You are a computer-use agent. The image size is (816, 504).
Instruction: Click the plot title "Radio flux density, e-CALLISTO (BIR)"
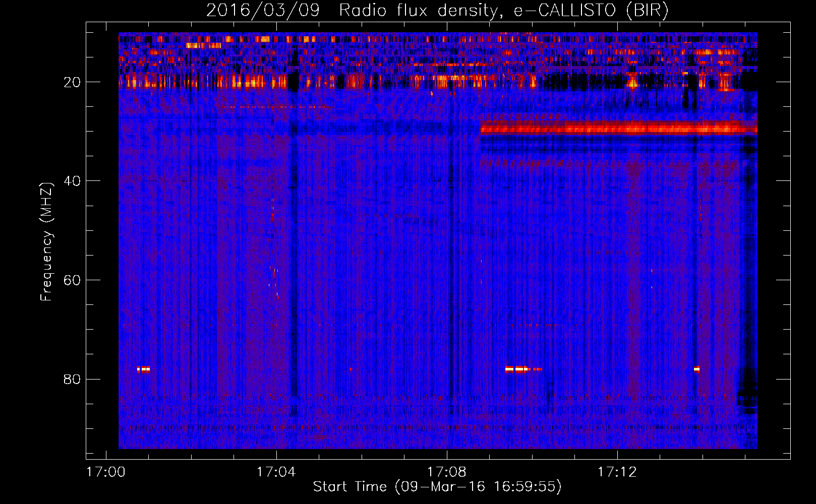503,10
